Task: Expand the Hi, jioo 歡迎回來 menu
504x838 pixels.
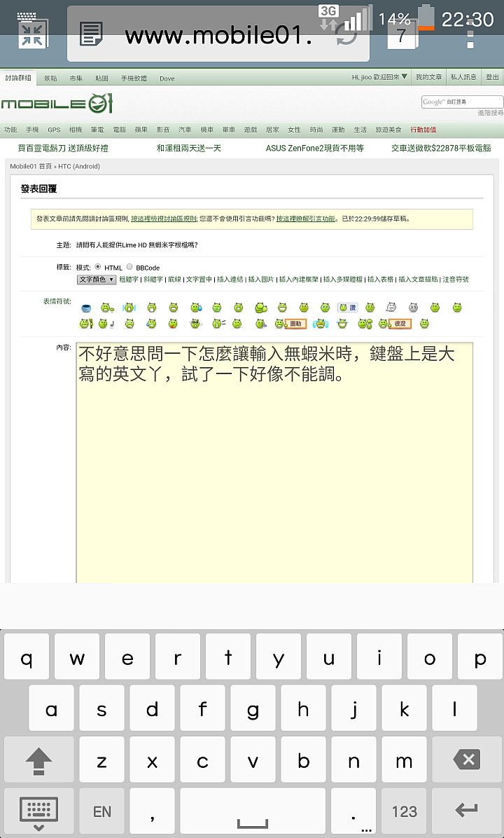Action: (x=379, y=77)
